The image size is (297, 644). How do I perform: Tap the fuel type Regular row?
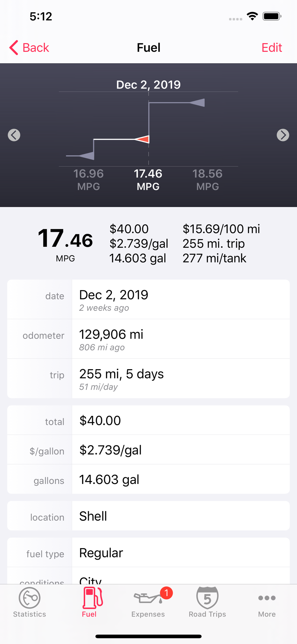point(148,552)
